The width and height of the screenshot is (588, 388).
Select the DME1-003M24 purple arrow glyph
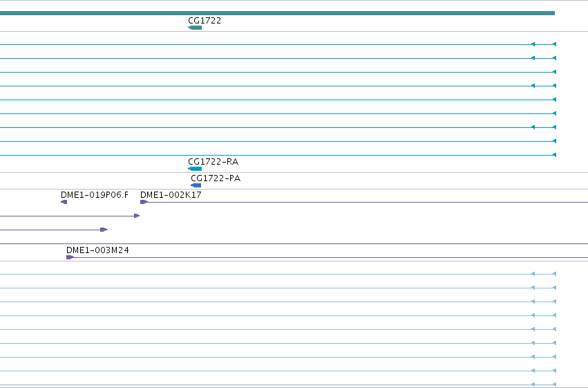coord(70,257)
